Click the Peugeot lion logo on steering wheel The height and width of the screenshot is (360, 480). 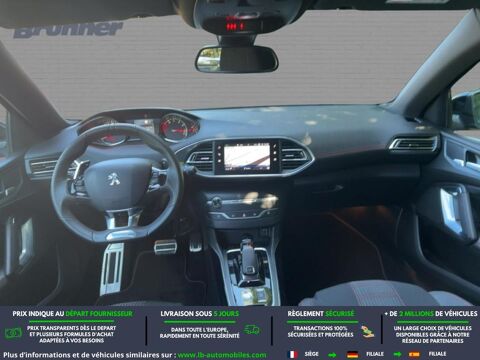coord(114,179)
